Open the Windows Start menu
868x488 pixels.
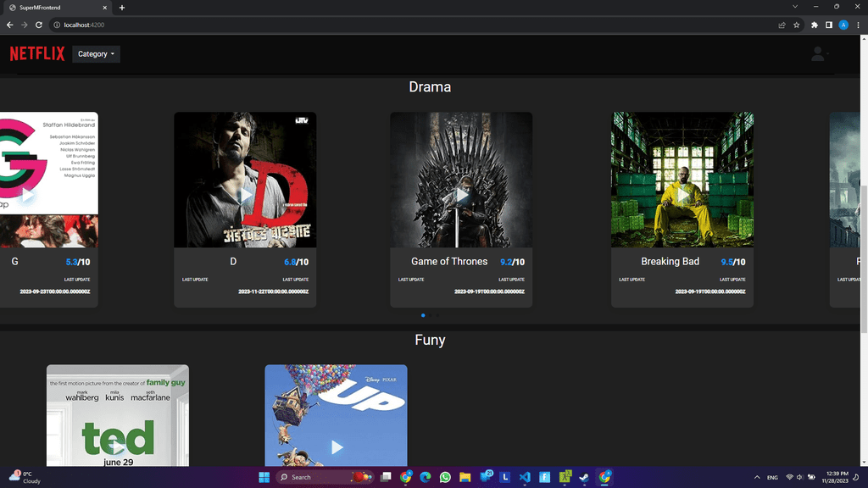(x=264, y=477)
